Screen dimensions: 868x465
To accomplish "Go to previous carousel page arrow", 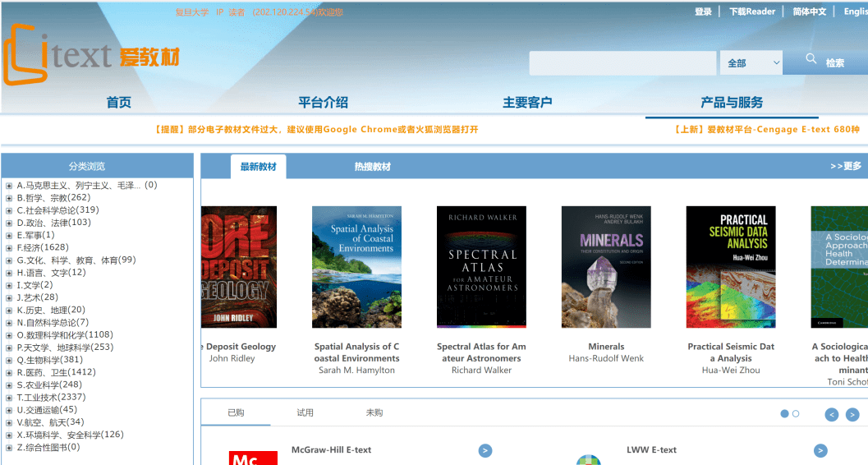I will click(832, 414).
